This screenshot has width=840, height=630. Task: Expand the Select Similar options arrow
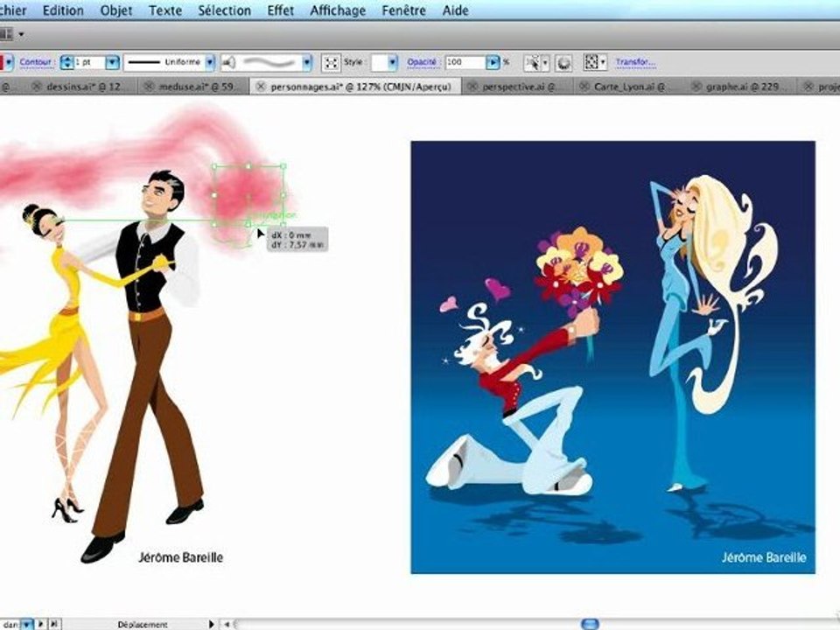545,63
